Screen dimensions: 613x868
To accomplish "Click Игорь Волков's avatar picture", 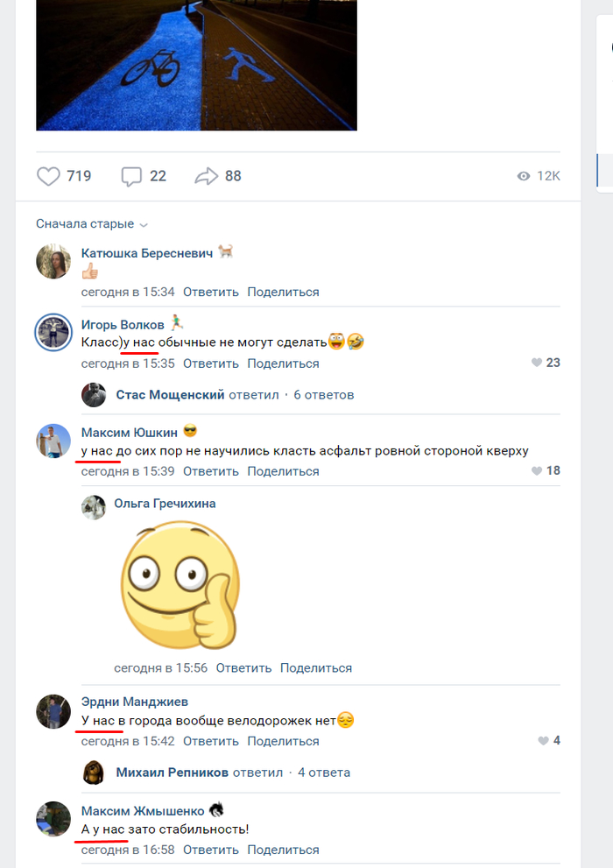I will tap(53, 333).
